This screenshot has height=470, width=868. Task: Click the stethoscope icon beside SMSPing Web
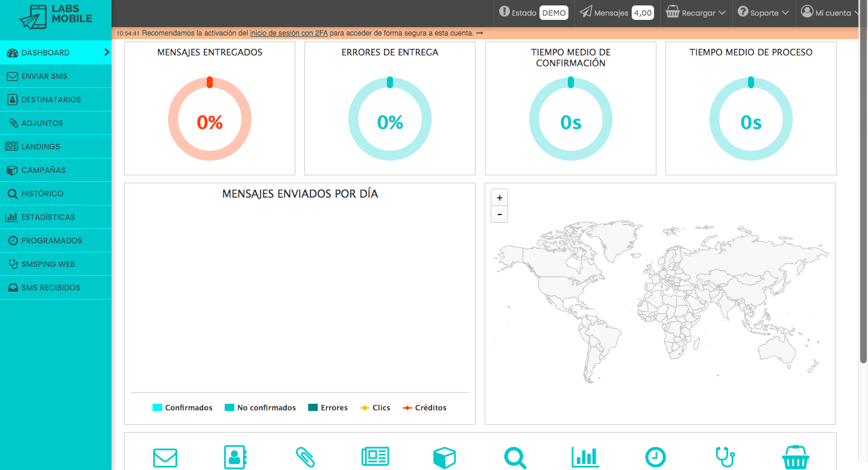[x=13, y=264]
